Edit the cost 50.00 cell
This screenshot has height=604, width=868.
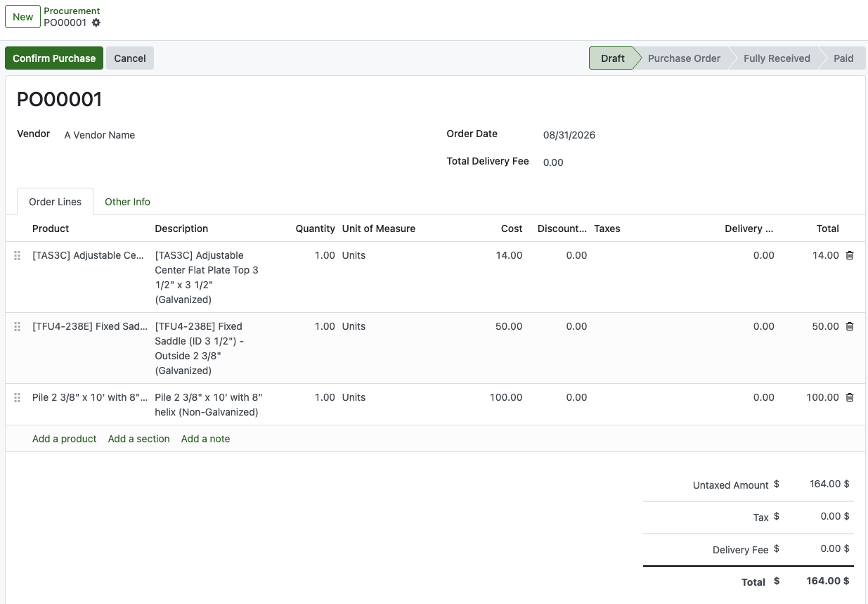(x=509, y=326)
